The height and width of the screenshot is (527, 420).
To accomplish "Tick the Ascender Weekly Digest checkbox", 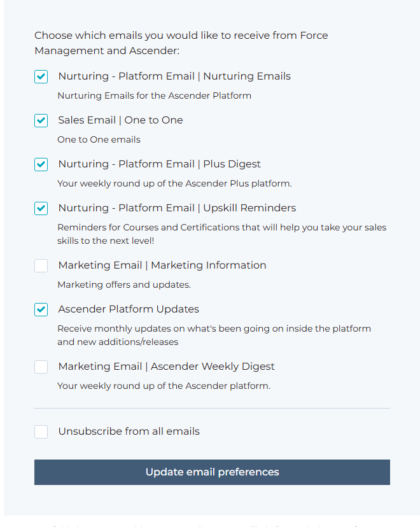I will pos(41,367).
